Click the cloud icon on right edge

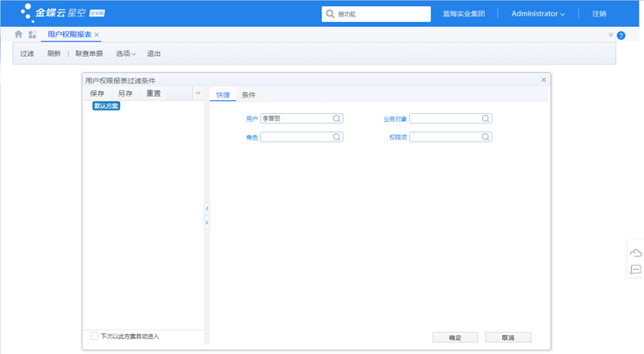[635, 253]
